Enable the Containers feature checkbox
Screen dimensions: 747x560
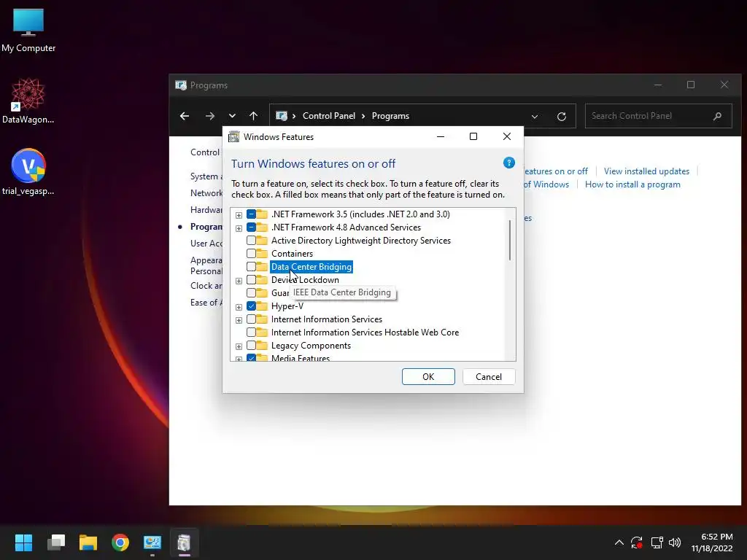251,253
